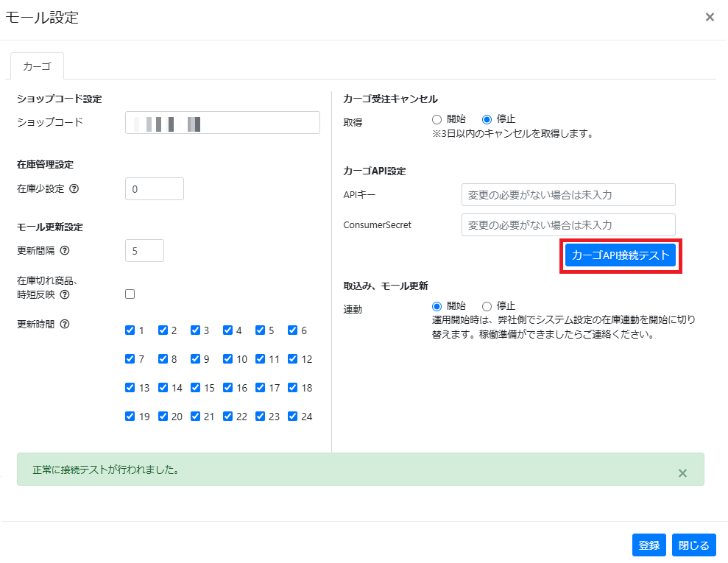
Task: Click the help icon next to 時短反映
Action: point(65,294)
